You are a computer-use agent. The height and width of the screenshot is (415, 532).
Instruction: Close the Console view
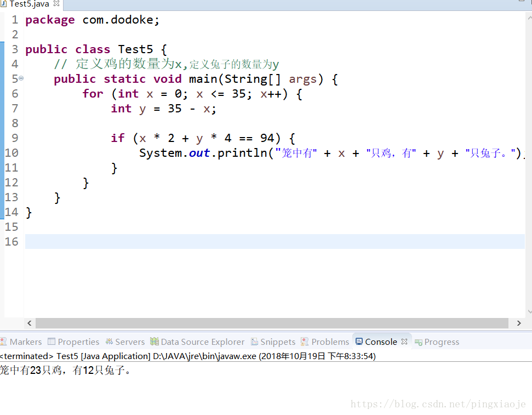(x=404, y=342)
